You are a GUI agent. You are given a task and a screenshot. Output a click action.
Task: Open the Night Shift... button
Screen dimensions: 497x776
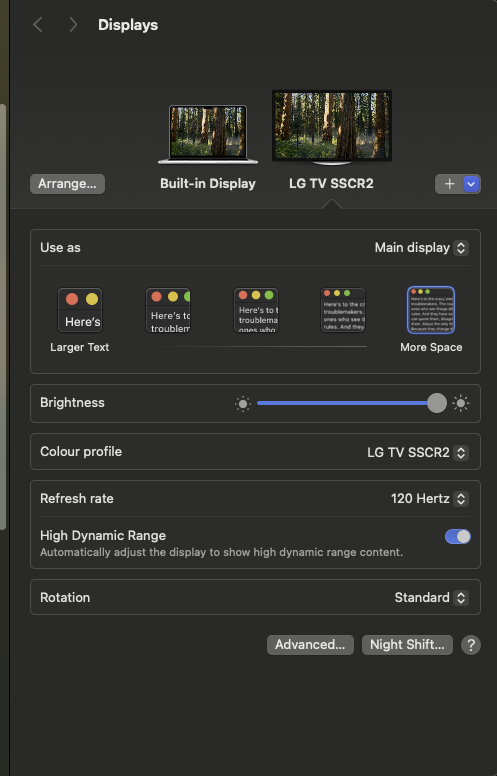(407, 645)
